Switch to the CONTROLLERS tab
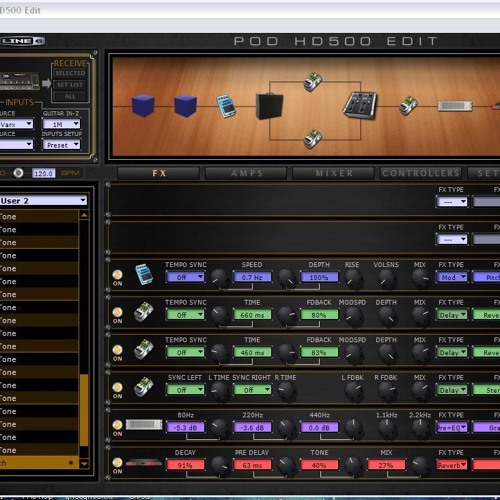 coord(421,173)
